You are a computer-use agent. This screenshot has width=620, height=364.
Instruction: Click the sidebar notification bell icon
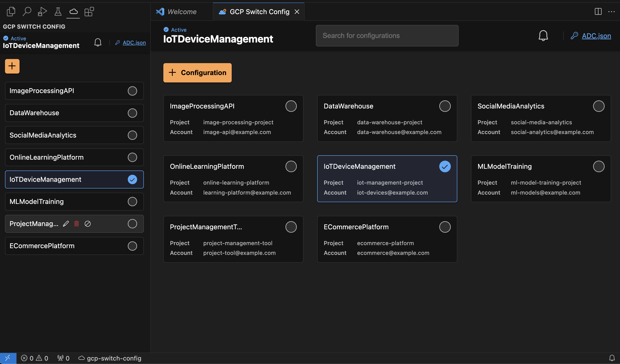98,43
